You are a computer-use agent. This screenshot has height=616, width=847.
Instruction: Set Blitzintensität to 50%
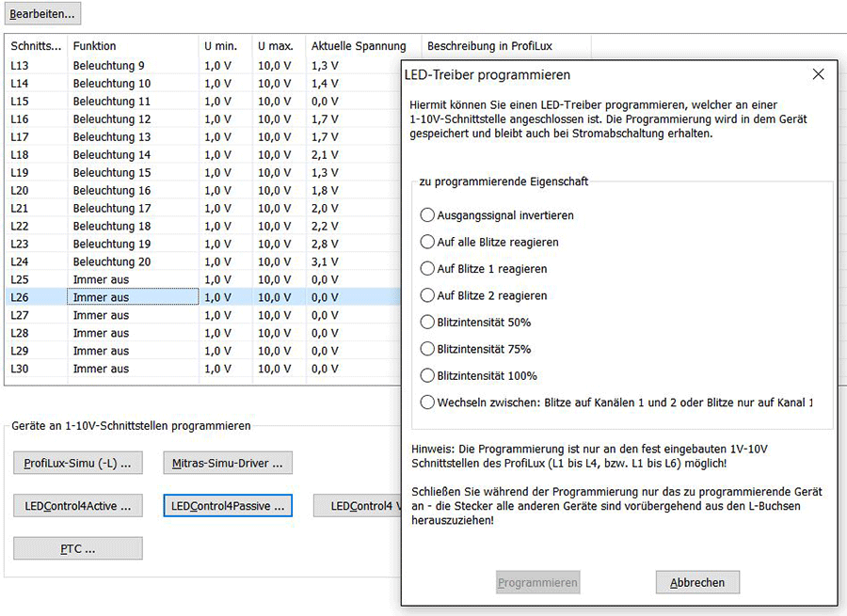pos(428,322)
